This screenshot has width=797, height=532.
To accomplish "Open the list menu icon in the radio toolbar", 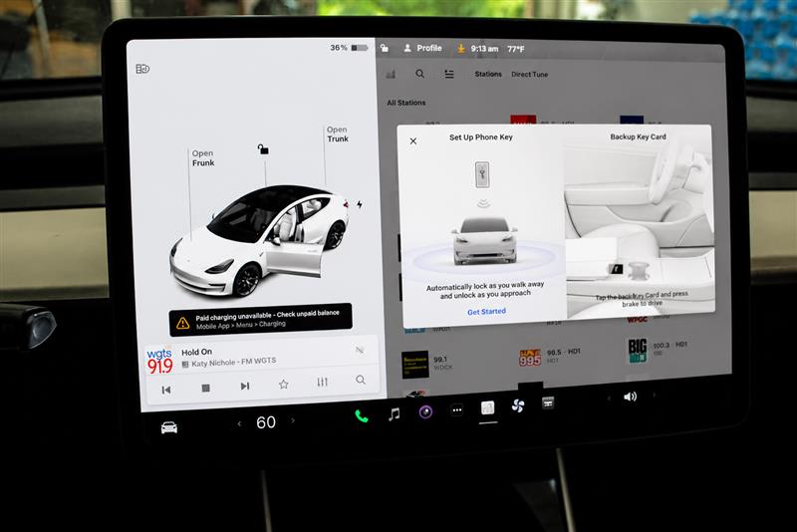I will 449,74.
